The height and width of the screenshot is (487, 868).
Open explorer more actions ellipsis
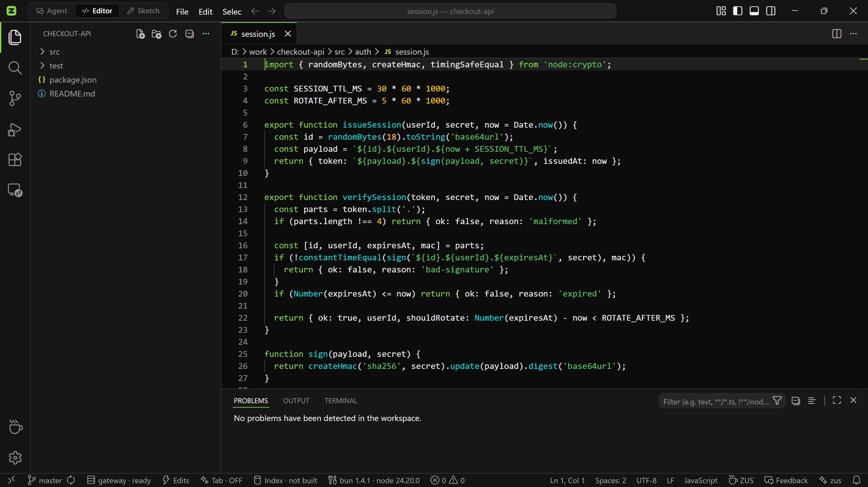206,34
